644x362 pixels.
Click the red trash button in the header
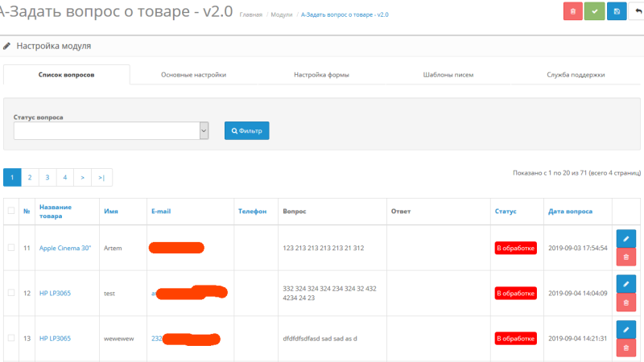(x=572, y=11)
